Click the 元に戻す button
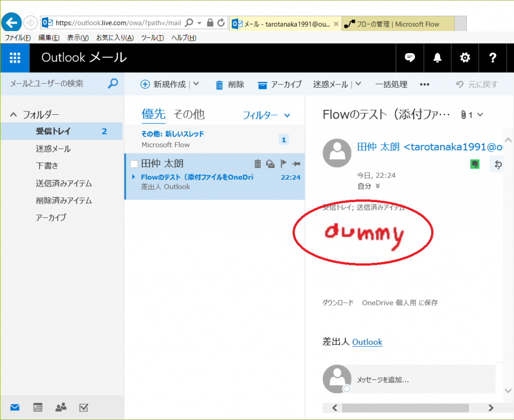The height and width of the screenshot is (420, 514). (477, 84)
